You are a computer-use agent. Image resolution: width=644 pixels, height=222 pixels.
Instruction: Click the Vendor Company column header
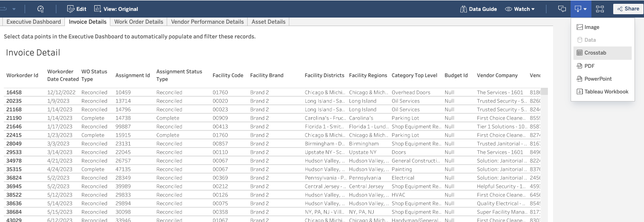tap(497, 75)
